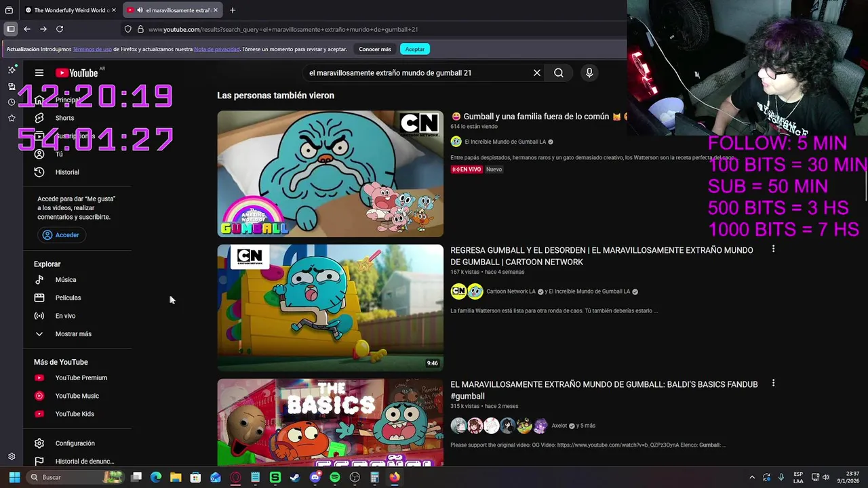868x488 pixels.
Task: Start voice search with microphone
Action: click(x=589, y=73)
